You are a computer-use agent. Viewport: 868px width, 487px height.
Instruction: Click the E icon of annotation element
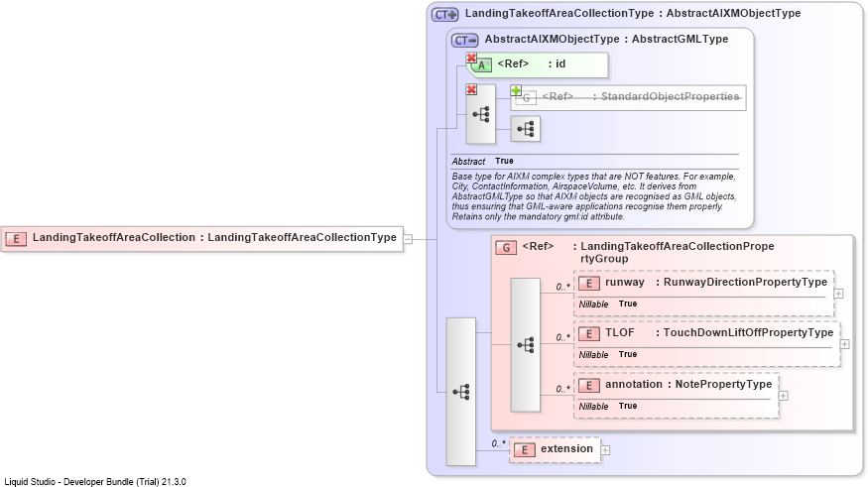(589, 386)
